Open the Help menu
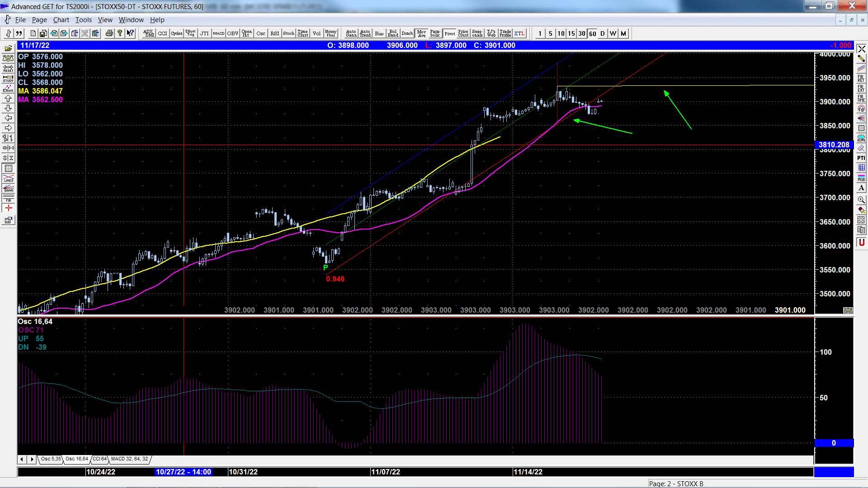This screenshot has width=868, height=488. pyautogui.click(x=157, y=20)
